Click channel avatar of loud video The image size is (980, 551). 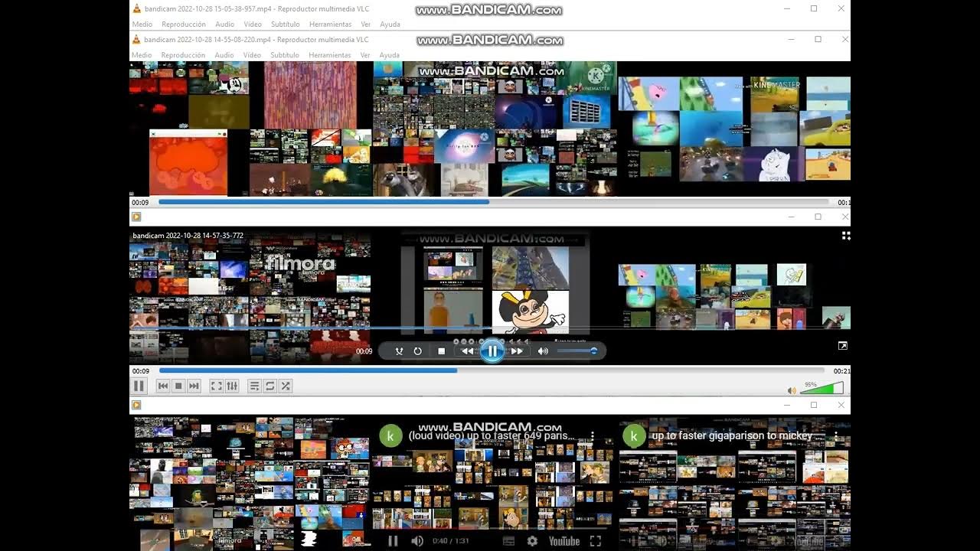(391, 436)
